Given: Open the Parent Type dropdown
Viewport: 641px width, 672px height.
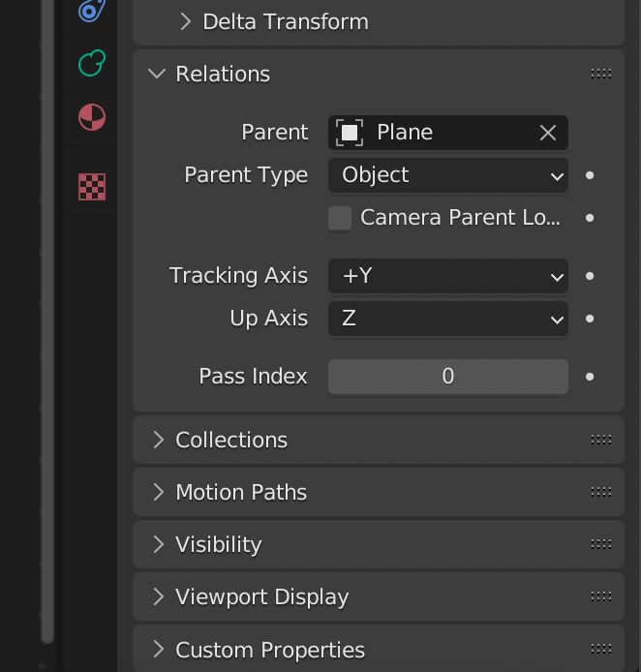Looking at the screenshot, I should tap(447, 175).
